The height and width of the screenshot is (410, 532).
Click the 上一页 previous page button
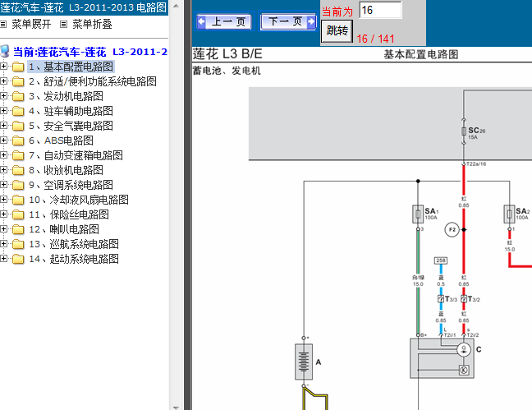[x=225, y=22]
